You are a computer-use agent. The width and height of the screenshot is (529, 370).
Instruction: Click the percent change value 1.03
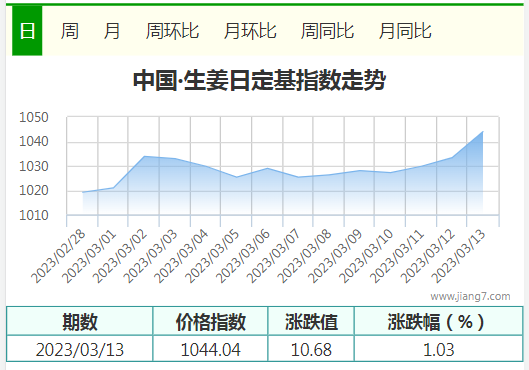[x=439, y=349]
